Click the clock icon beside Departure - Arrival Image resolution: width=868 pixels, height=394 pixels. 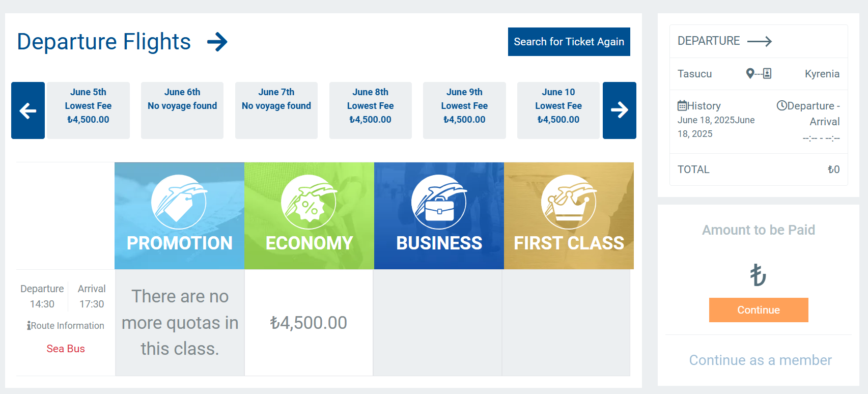pos(781,105)
